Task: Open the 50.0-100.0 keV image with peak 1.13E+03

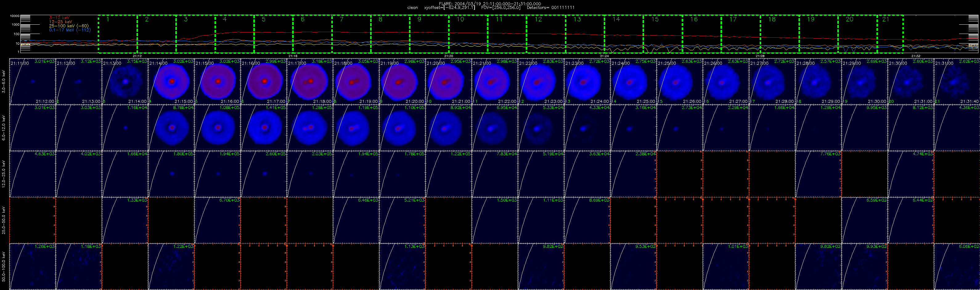Action: [402, 267]
